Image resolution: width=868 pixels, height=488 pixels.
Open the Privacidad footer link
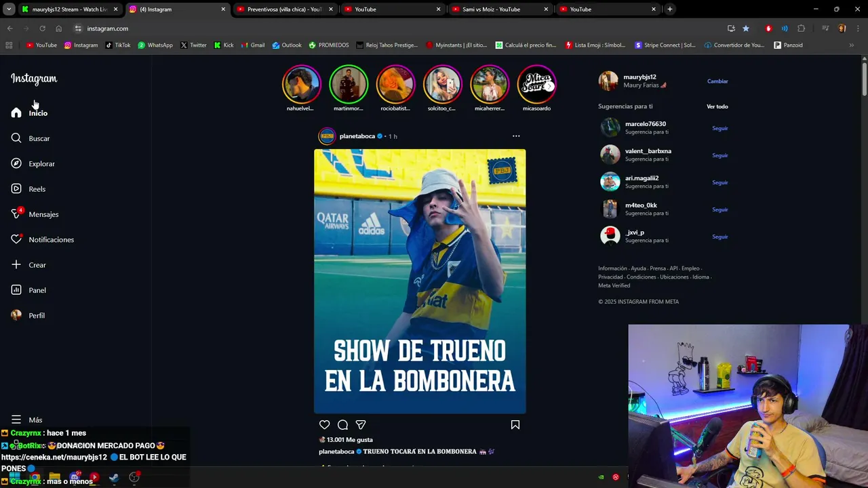point(610,277)
